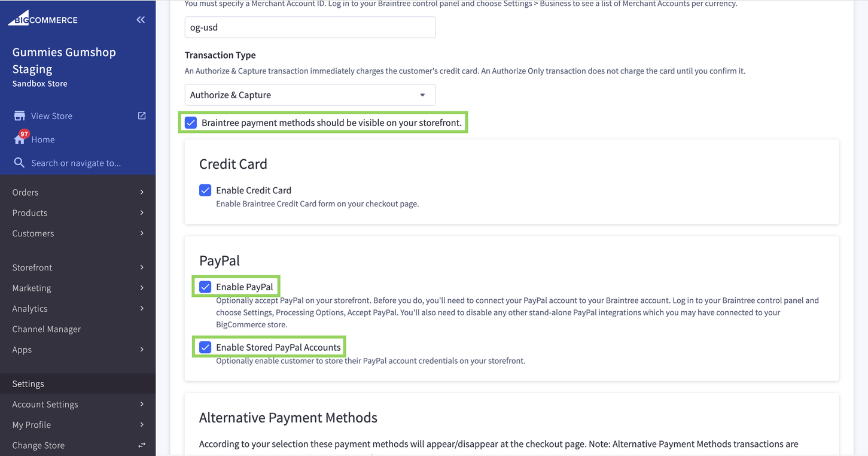
Task: Toggle the Enable PayPal checkbox
Action: click(x=205, y=287)
